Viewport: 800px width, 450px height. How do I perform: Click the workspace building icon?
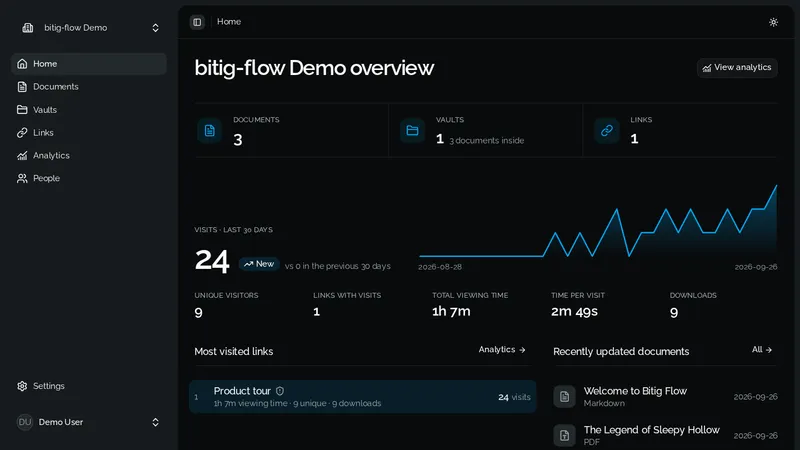[28, 28]
